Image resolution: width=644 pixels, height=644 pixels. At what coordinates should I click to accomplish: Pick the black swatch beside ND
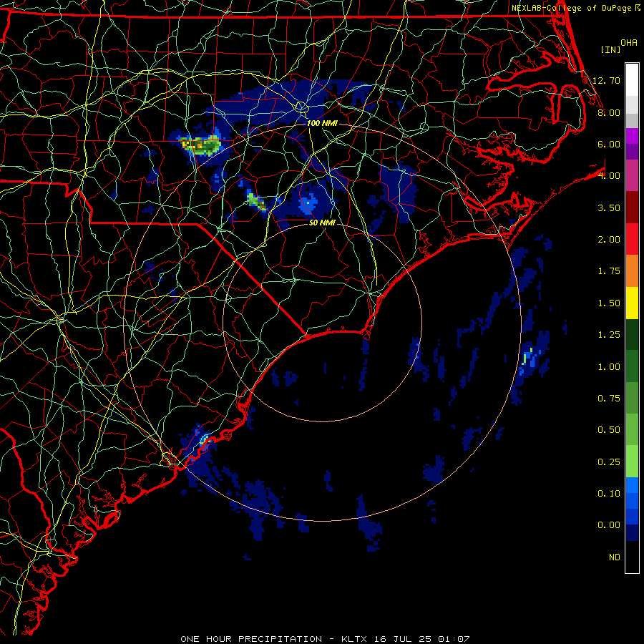632,557
